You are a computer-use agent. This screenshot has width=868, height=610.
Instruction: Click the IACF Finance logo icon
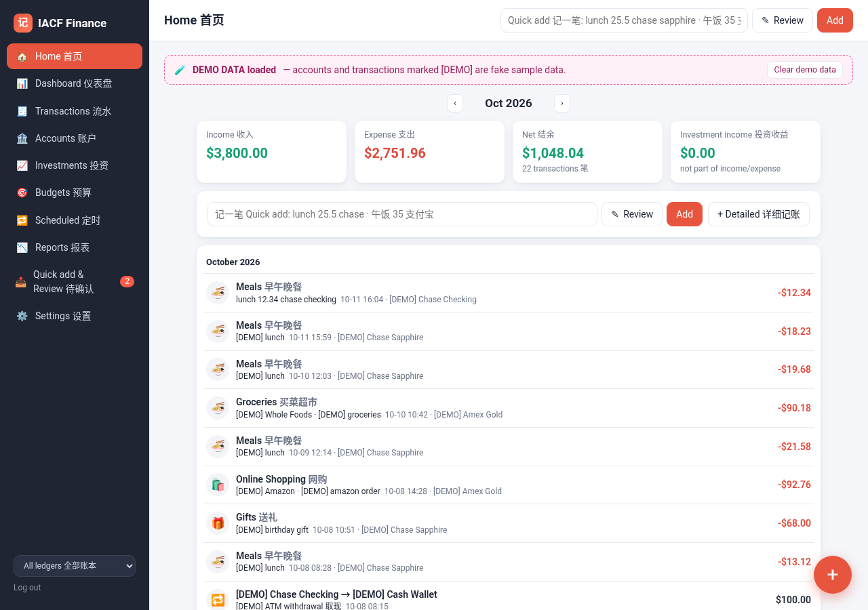[23, 23]
